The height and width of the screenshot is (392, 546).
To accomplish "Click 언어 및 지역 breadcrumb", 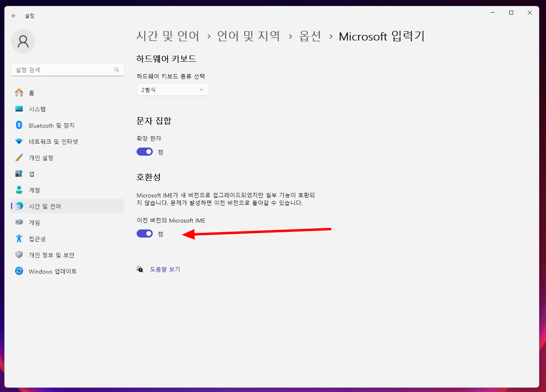I will (x=248, y=36).
